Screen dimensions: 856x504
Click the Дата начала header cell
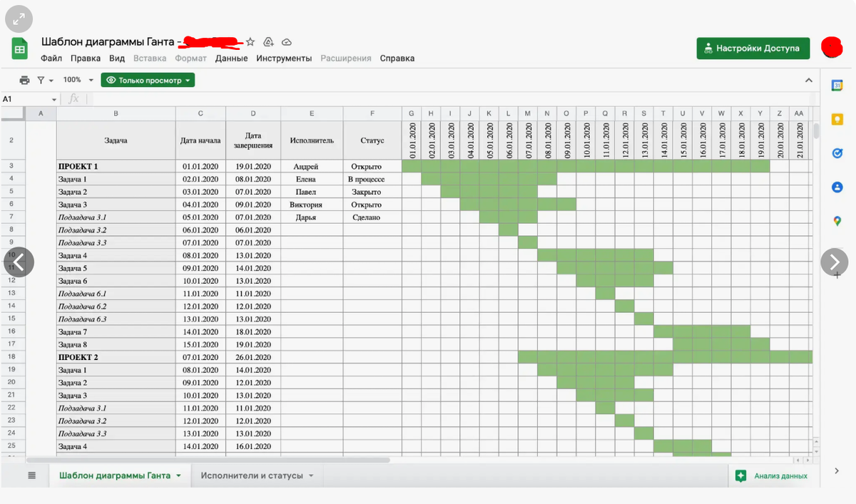pyautogui.click(x=200, y=140)
